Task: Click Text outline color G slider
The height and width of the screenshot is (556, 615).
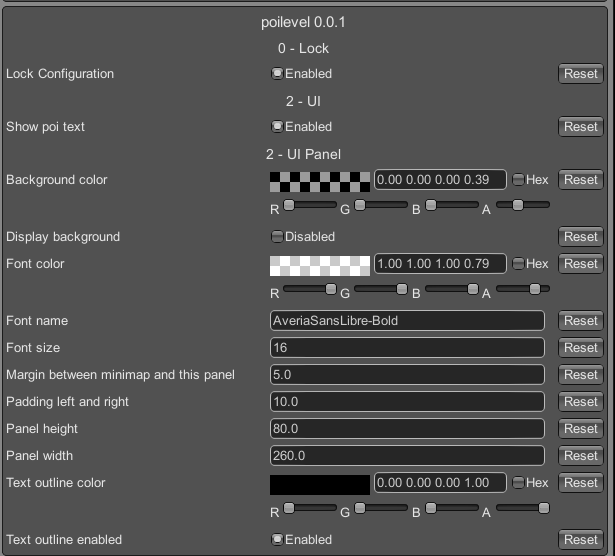Action: click(381, 508)
